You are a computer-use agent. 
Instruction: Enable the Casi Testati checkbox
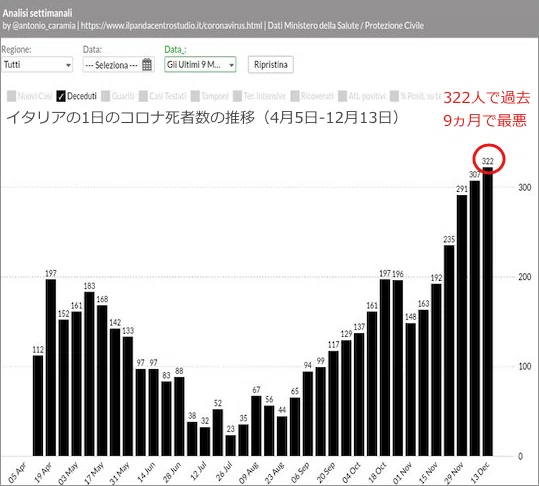click(x=143, y=96)
